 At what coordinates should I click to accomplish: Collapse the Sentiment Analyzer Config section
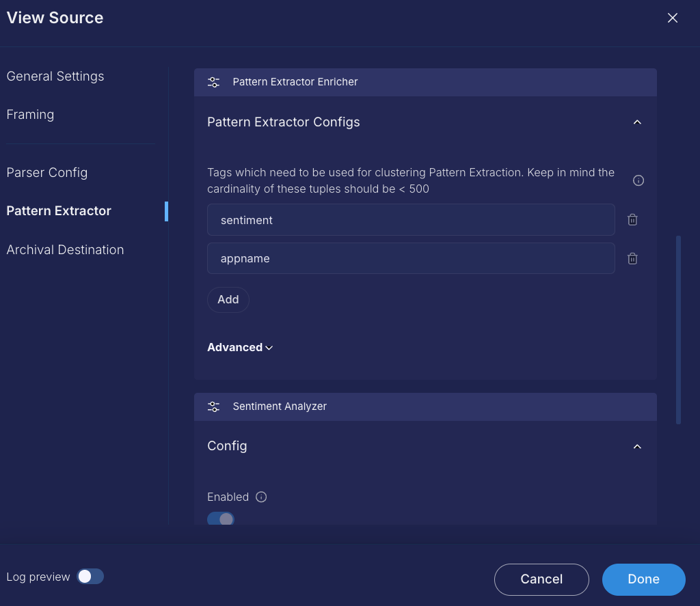[x=637, y=447]
